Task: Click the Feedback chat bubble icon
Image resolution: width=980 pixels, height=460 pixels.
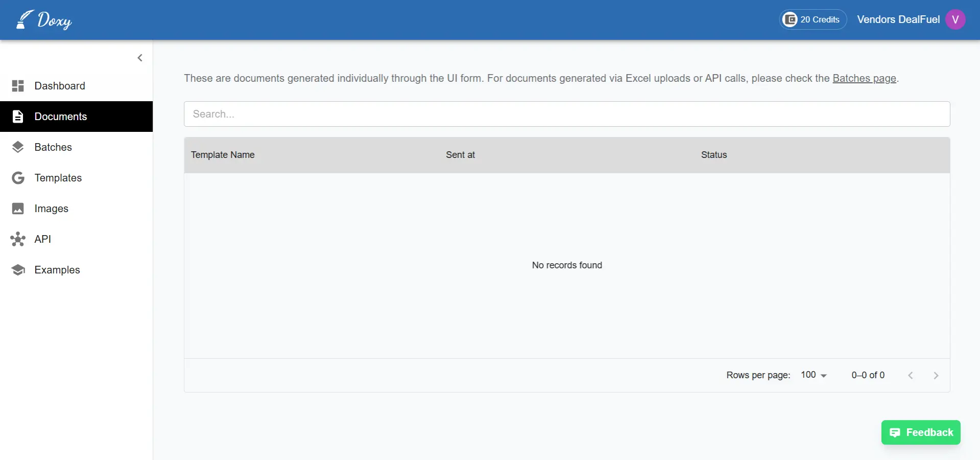Action: tap(895, 433)
